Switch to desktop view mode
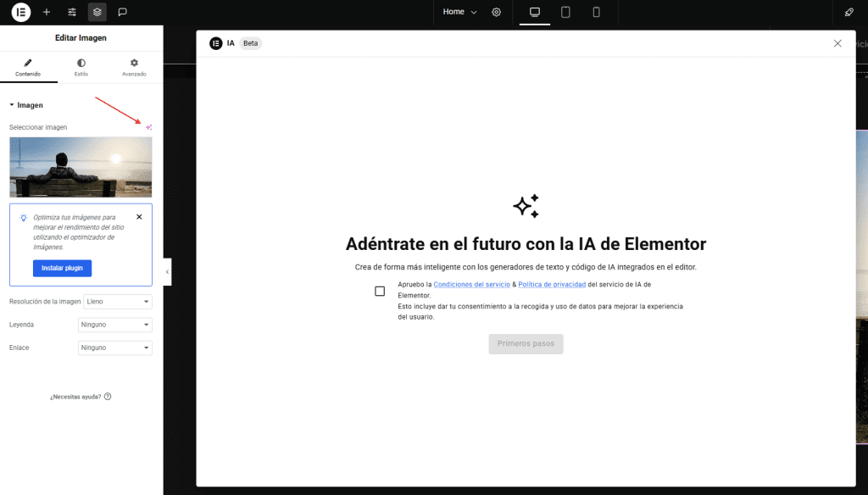Image resolution: width=868 pixels, height=495 pixels. 535,12
